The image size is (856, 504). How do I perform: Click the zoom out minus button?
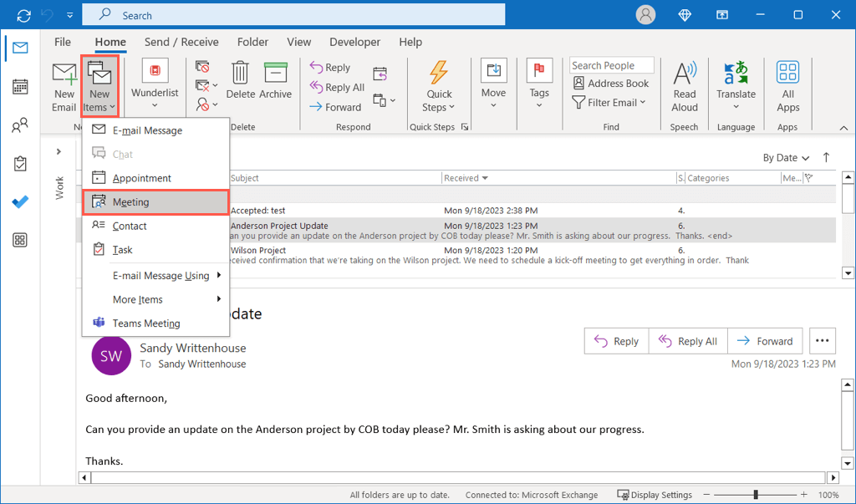click(706, 495)
